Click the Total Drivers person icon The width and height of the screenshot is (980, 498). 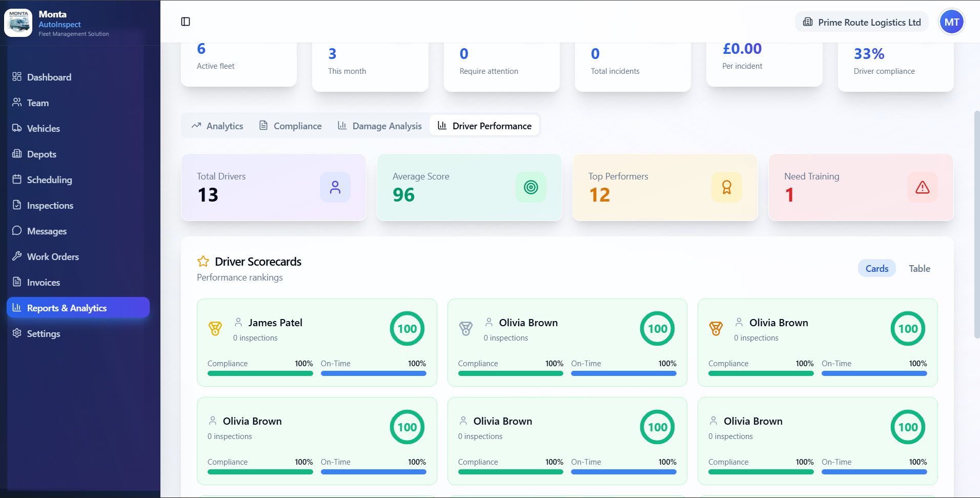click(x=335, y=187)
